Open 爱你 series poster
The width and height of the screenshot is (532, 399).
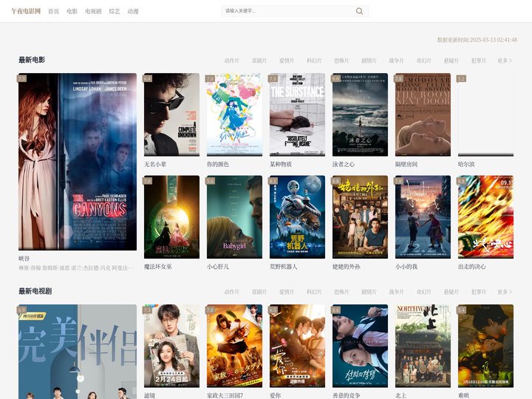(x=297, y=346)
